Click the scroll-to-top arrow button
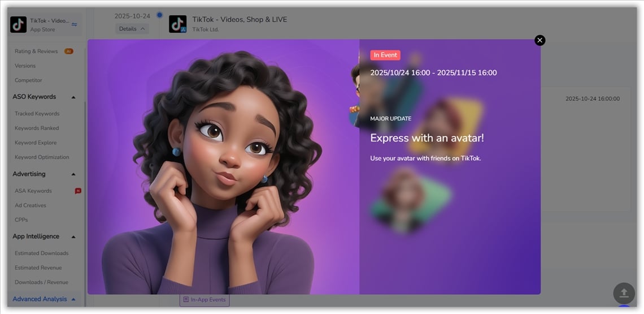 tap(624, 293)
